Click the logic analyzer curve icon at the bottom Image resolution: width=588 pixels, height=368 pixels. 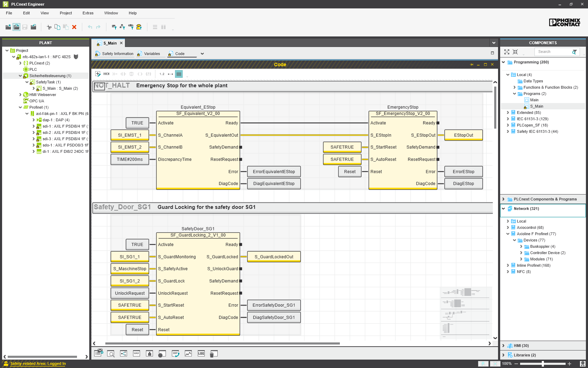click(188, 353)
